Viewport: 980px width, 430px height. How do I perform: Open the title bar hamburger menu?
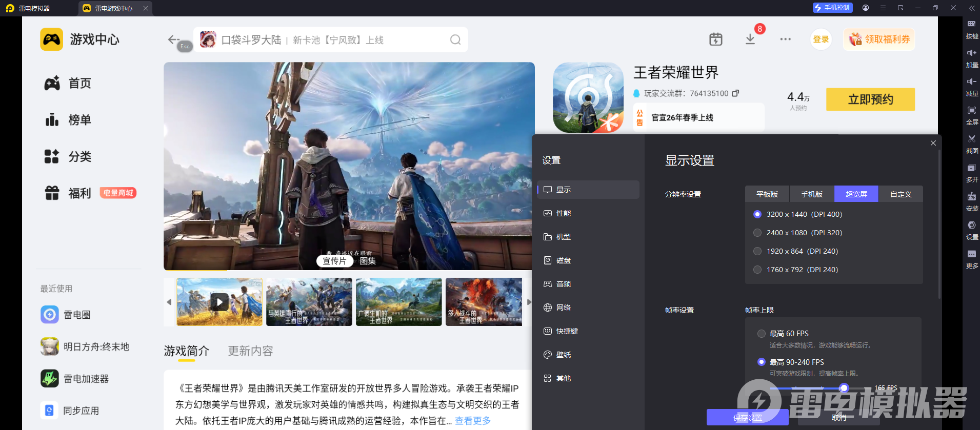point(883,8)
